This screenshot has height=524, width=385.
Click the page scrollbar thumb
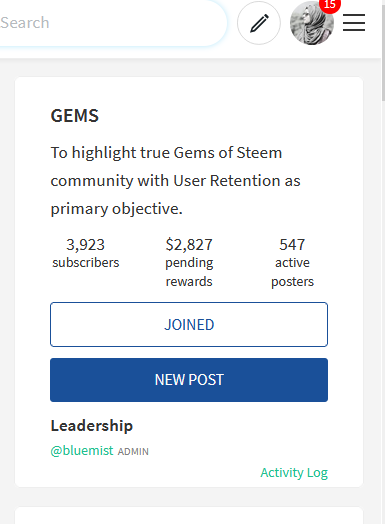click(x=383, y=50)
